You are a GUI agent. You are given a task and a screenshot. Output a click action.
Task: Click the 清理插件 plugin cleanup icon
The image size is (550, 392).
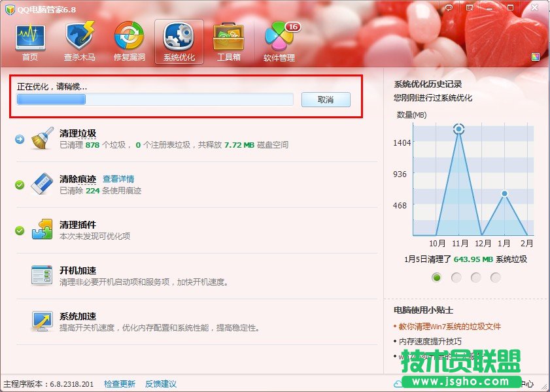click(x=41, y=230)
